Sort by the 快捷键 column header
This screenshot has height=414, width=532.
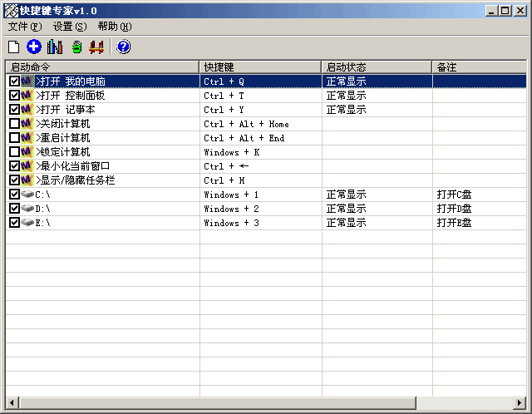(260, 67)
